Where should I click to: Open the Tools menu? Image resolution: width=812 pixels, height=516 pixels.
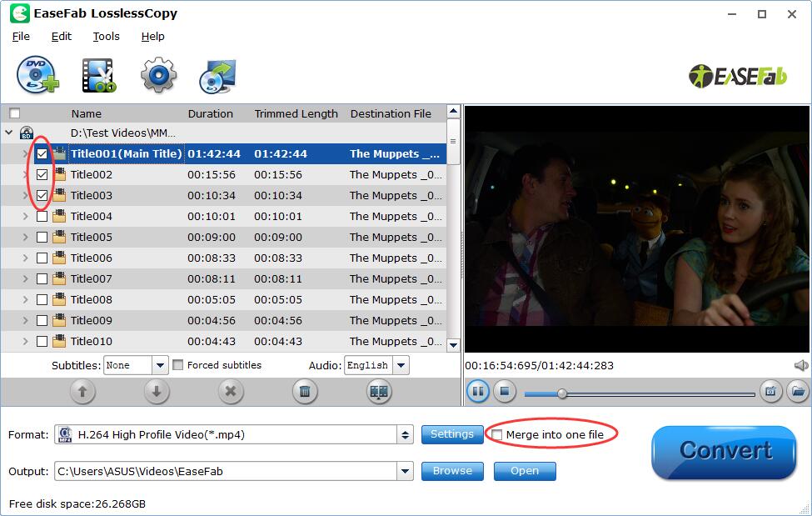106,37
